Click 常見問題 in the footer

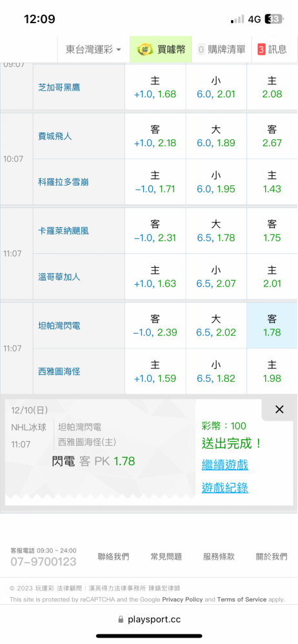166,556
